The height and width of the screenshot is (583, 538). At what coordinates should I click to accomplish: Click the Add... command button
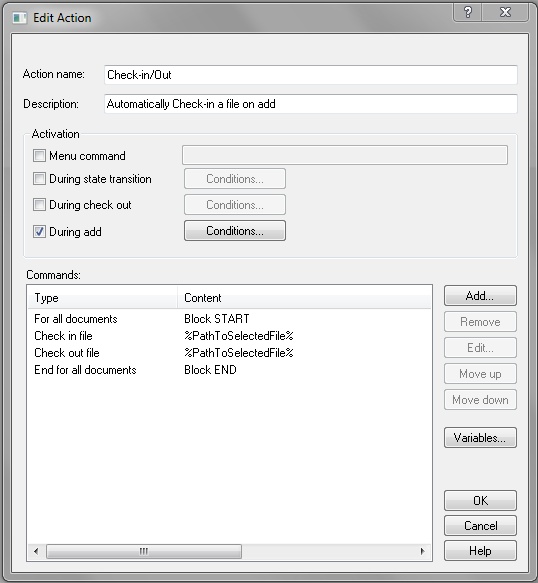(480, 296)
